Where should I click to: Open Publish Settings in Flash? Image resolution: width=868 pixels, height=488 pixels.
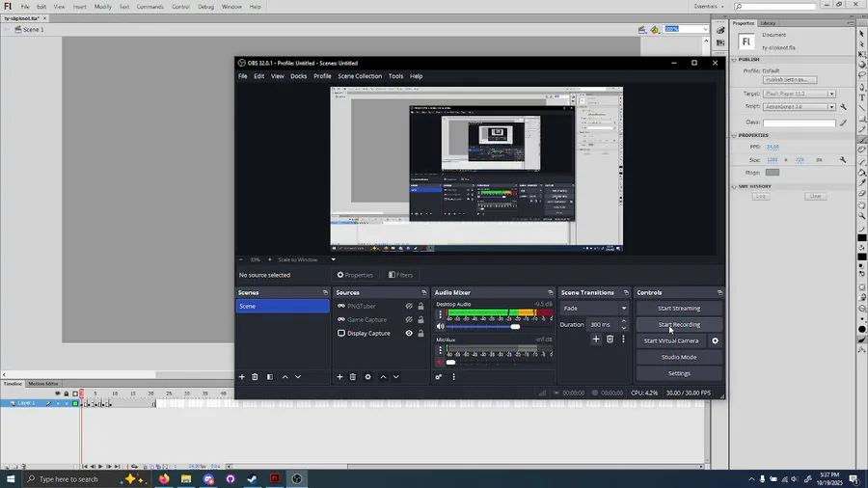(x=790, y=80)
